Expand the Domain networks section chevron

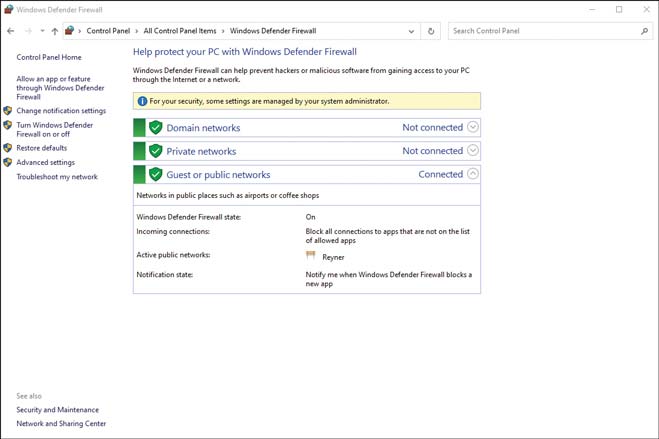pos(473,127)
